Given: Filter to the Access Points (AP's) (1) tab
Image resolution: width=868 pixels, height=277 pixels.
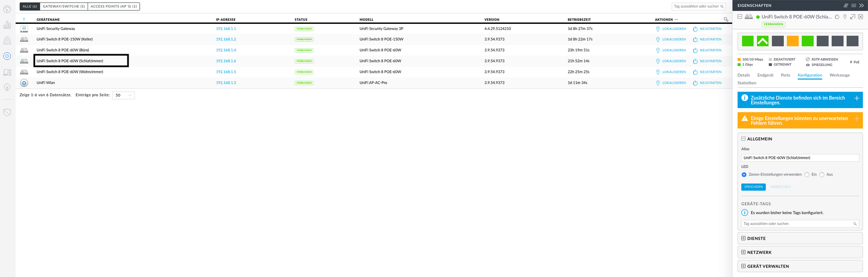Looking at the screenshot, I should 114,7.
